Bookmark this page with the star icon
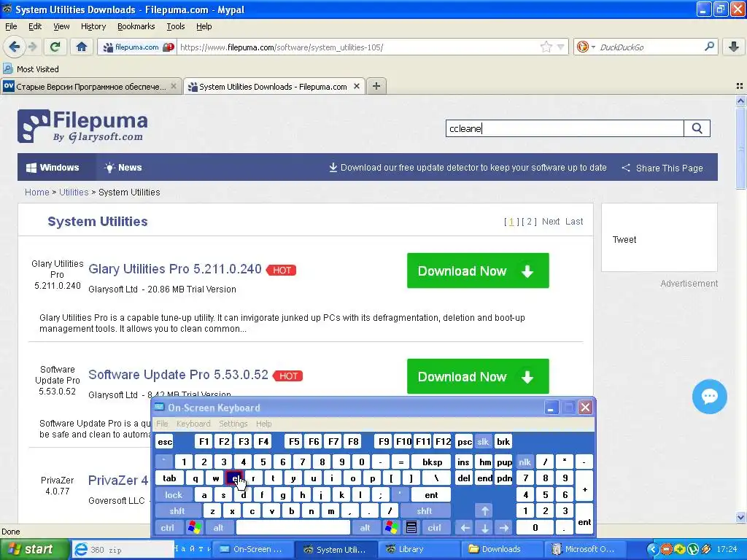The width and height of the screenshot is (747, 560). tap(546, 47)
